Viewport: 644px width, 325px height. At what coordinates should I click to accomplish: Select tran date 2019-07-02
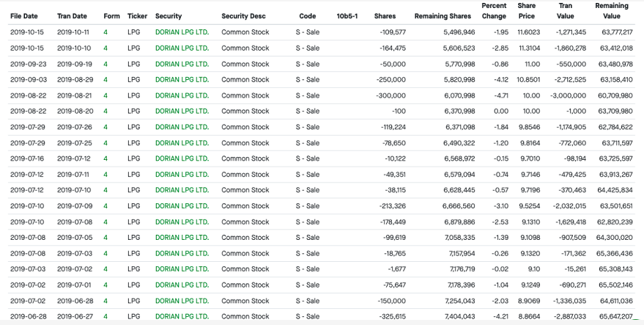pyautogui.click(x=74, y=269)
